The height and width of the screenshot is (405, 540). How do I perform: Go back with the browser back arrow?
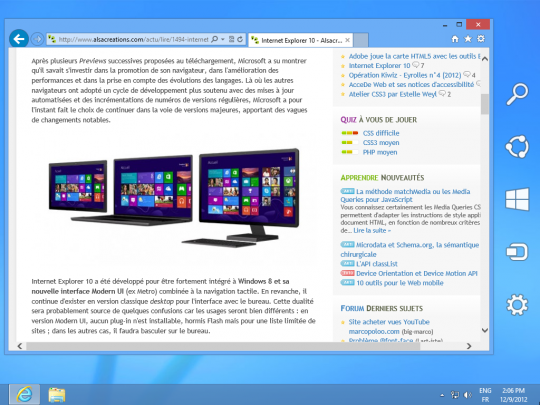coord(19,39)
